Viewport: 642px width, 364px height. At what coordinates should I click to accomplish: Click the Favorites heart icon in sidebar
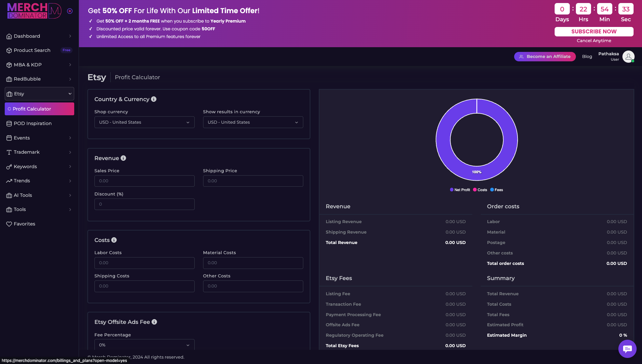tap(9, 224)
